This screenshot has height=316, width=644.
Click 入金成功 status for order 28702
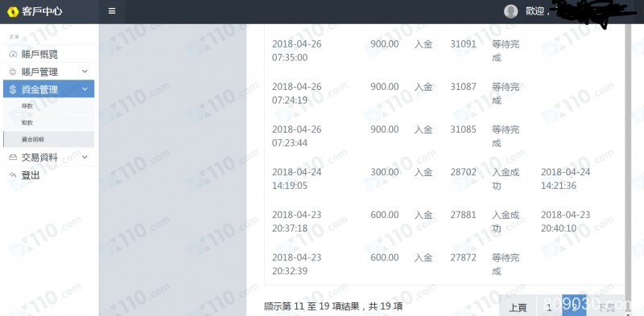(506, 179)
